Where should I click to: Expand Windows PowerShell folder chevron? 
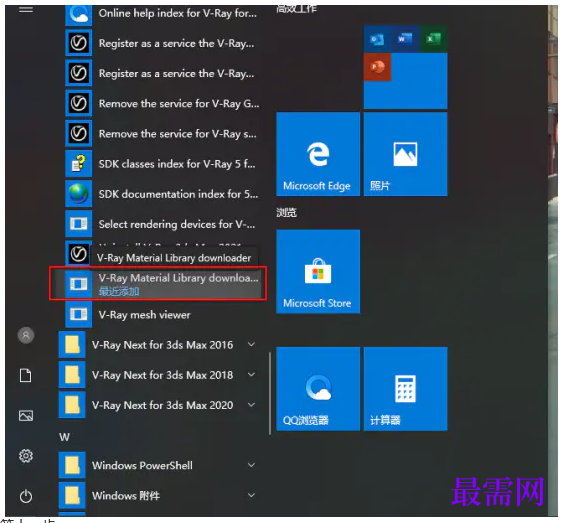[x=251, y=465]
